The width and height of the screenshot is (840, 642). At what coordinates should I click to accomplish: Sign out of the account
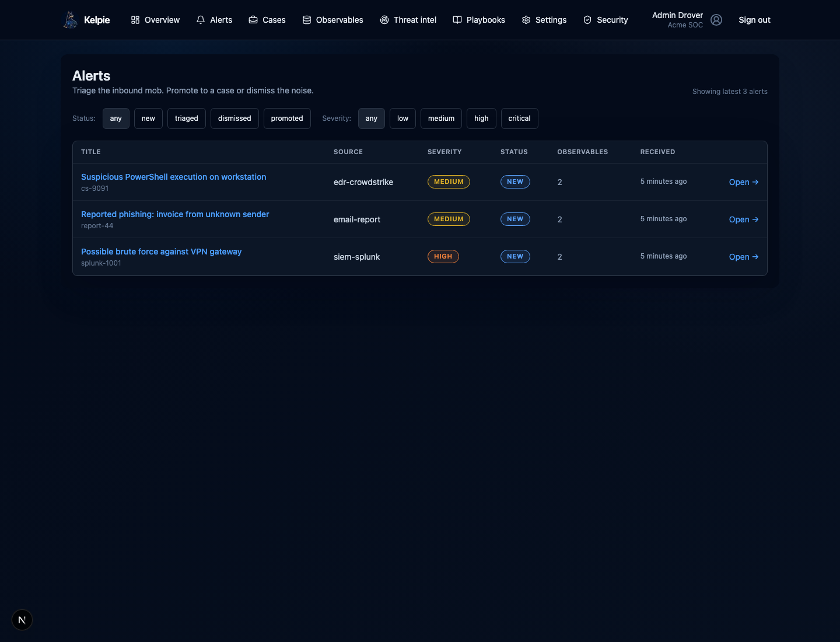point(754,20)
